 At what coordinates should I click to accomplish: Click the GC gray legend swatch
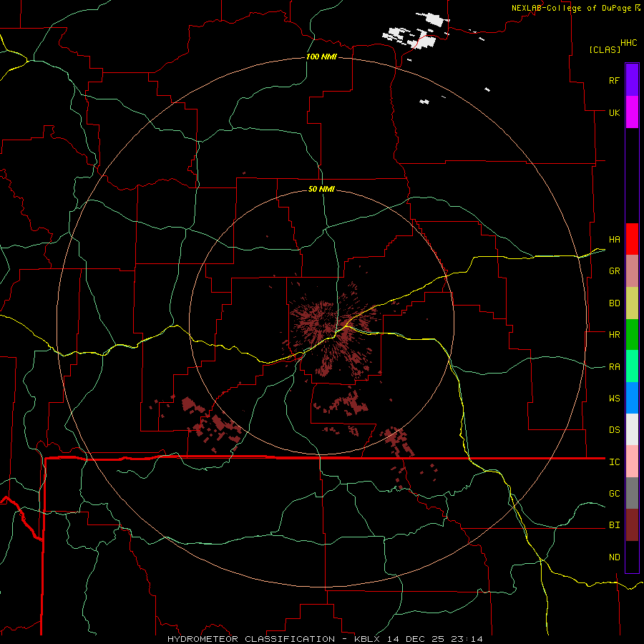(x=632, y=493)
